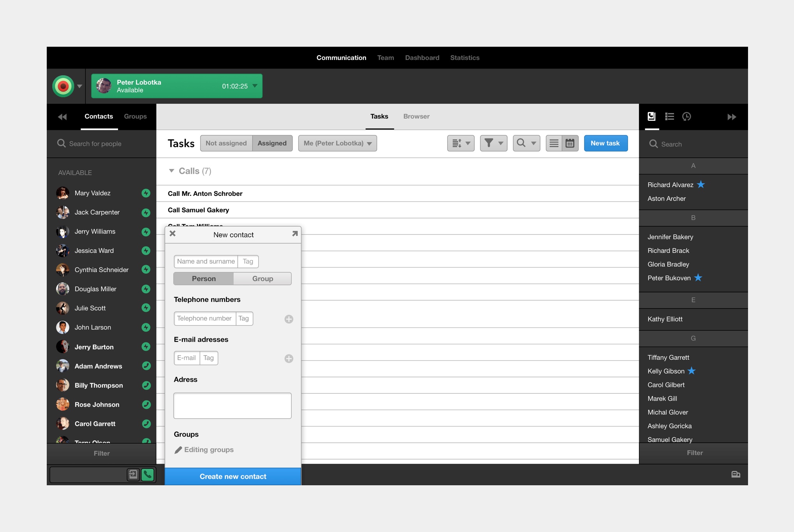This screenshot has width=794, height=532.
Task: Open the sort options icon
Action: [x=461, y=143]
